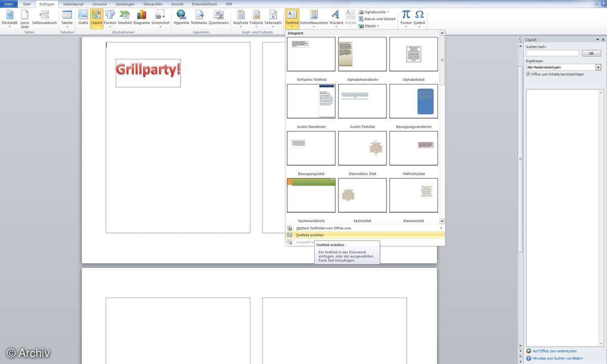Open Fußzeile footer options
Image resolution: width=607 pixels, height=364 pixels.
pyautogui.click(x=256, y=18)
